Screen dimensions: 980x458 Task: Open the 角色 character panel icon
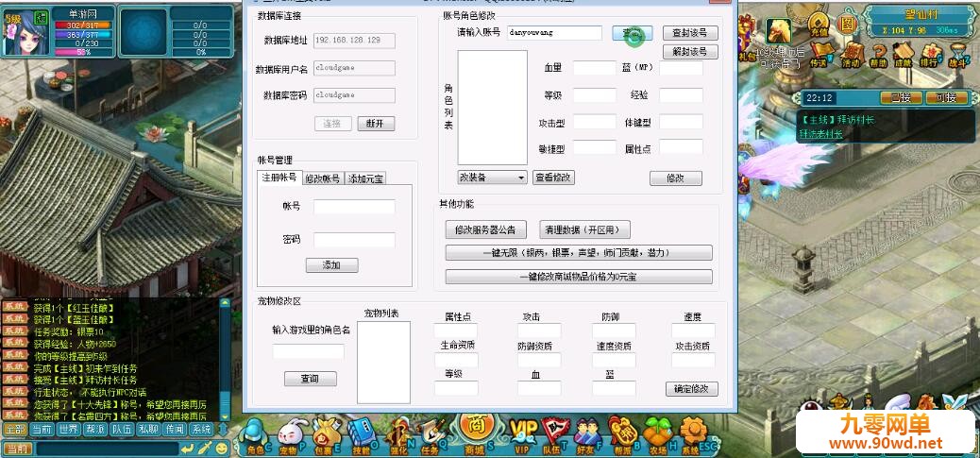click(x=254, y=435)
